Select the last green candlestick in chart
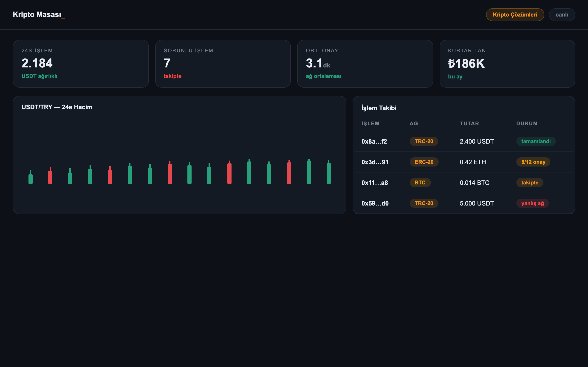This screenshot has height=367, width=588. coord(328,172)
